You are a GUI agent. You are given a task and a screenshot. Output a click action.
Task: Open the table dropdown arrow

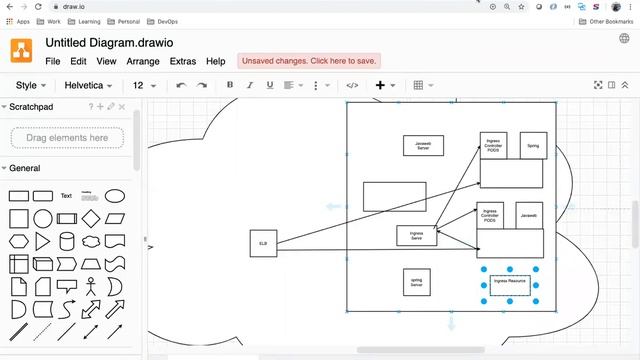[x=431, y=85]
